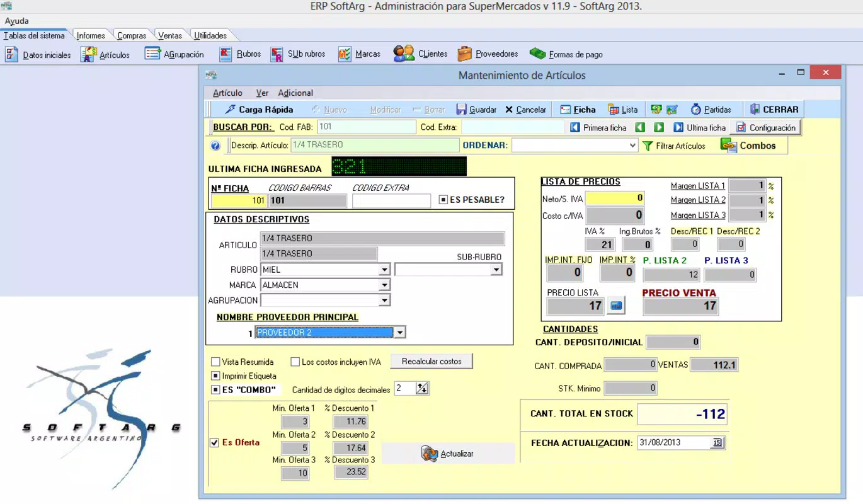This screenshot has width=863, height=504.
Task: Enable the Vista Resumida checkbox
Action: (x=215, y=362)
